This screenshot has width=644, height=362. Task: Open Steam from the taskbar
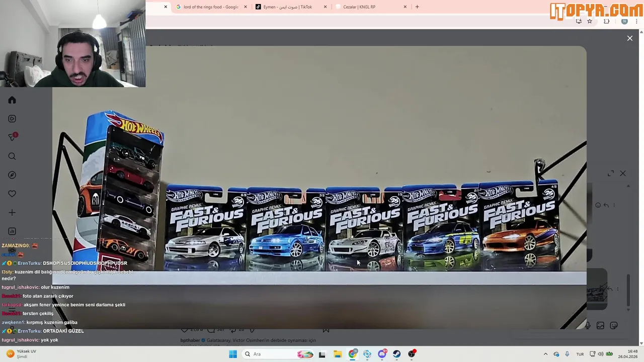[397, 354]
